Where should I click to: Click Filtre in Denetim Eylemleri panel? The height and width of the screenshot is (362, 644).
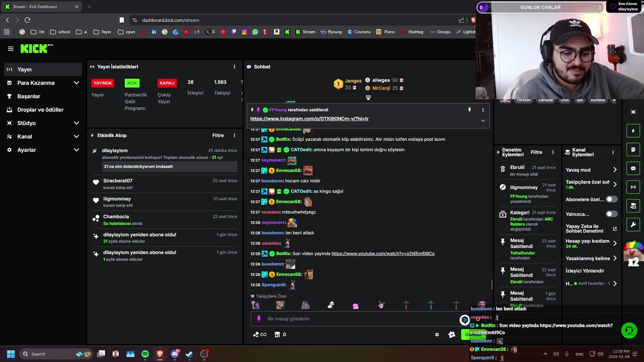click(x=536, y=152)
